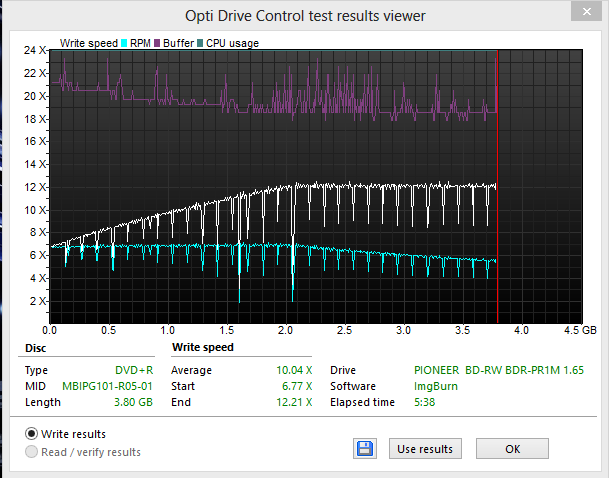Confirm with the OK button
This screenshot has height=478, width=609.
click(512, 449)
